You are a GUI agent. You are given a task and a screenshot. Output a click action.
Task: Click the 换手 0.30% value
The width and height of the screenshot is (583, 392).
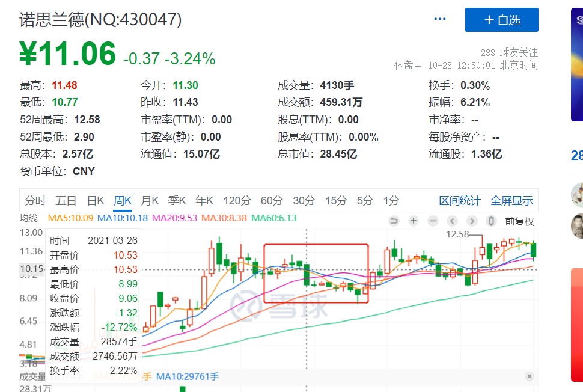pos(475,85)
